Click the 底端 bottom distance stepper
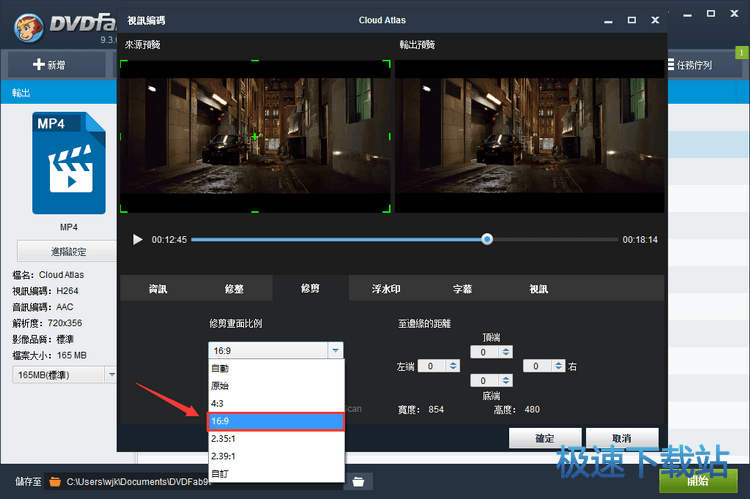 (x=506, y=380)
